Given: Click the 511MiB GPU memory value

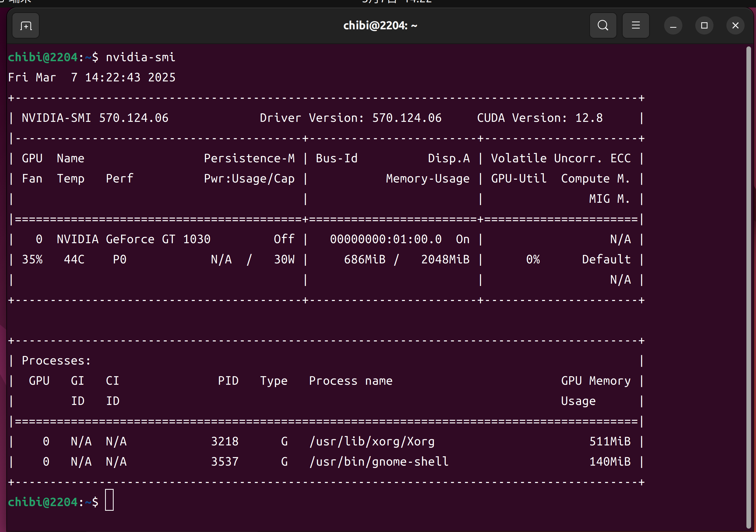Looking at the screenshot, I should pos(610,442).
